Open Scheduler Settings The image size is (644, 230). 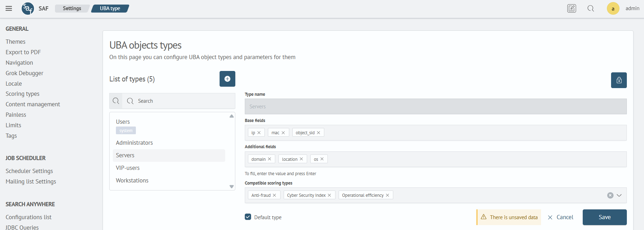point(29,171)
